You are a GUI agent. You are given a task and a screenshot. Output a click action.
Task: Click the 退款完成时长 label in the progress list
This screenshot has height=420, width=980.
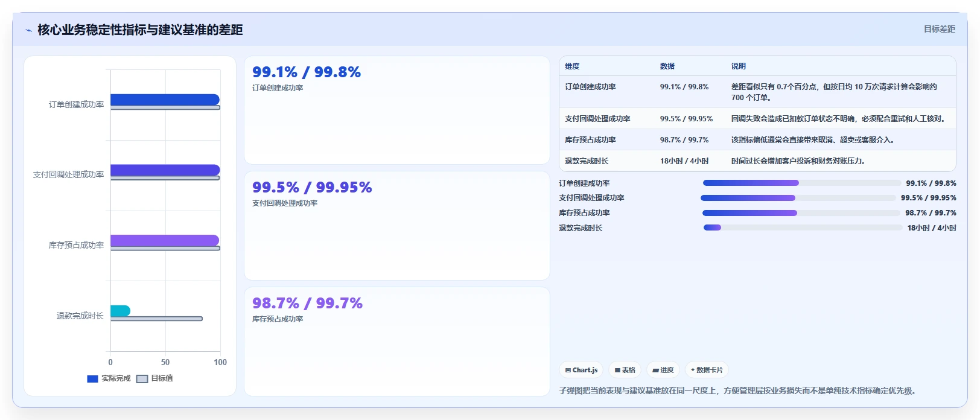click(x=581, y=228)
